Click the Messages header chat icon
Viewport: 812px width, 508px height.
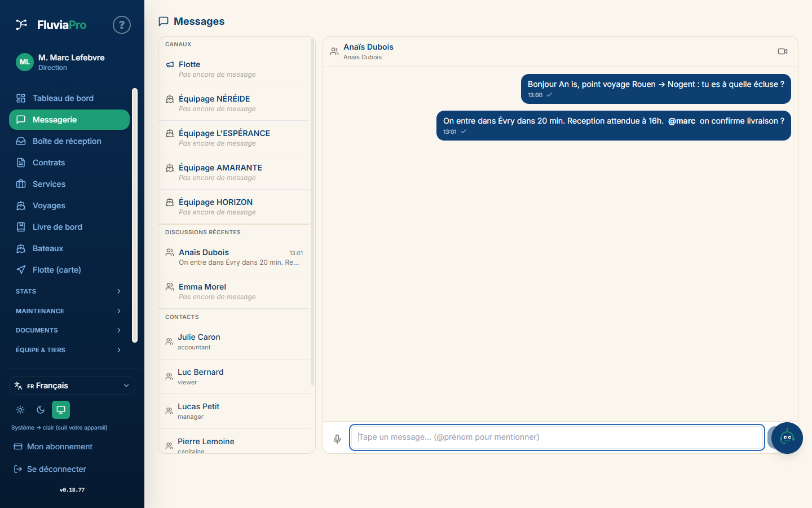tap(164, 21)
